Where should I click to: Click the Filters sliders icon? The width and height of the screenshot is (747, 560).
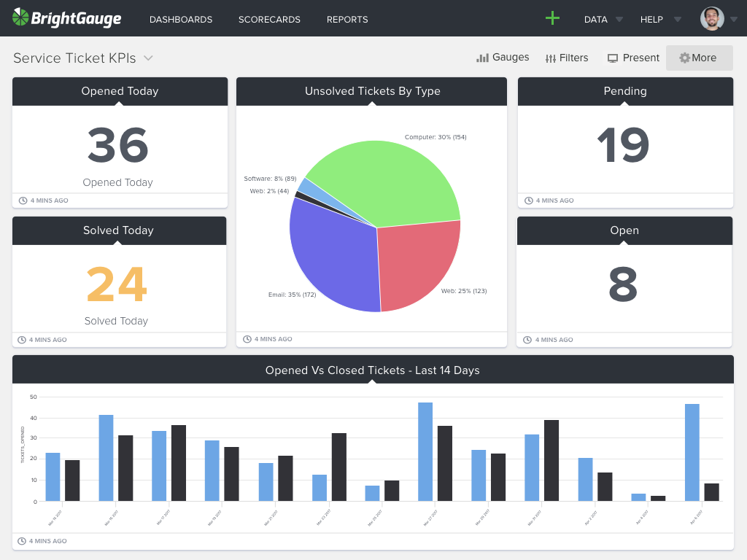(x=551, y=58)
